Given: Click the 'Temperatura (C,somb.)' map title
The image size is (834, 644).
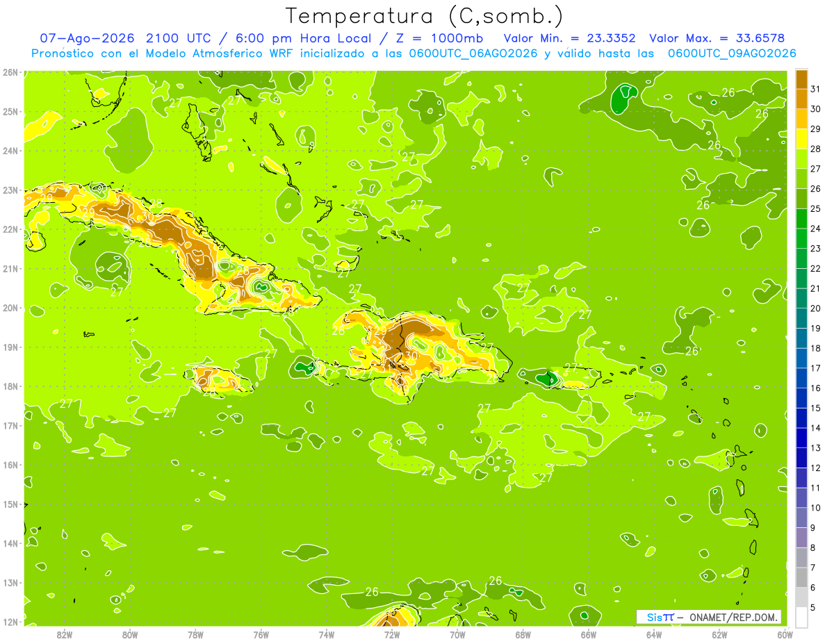Looking at the screenshot, I should coord(424,16).
